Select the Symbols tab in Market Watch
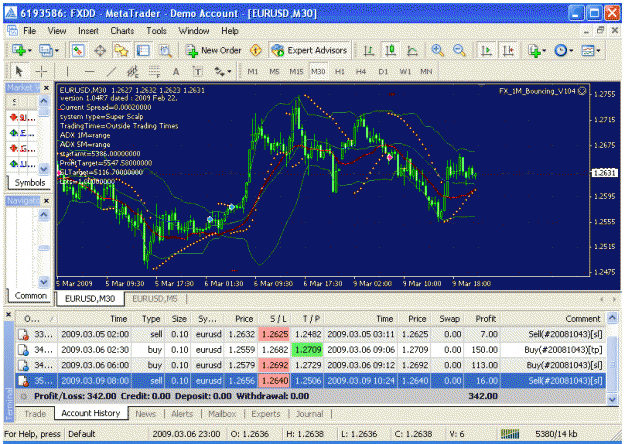Image resolution: width=625 pixels, height=444 pixels. (29, 183)
